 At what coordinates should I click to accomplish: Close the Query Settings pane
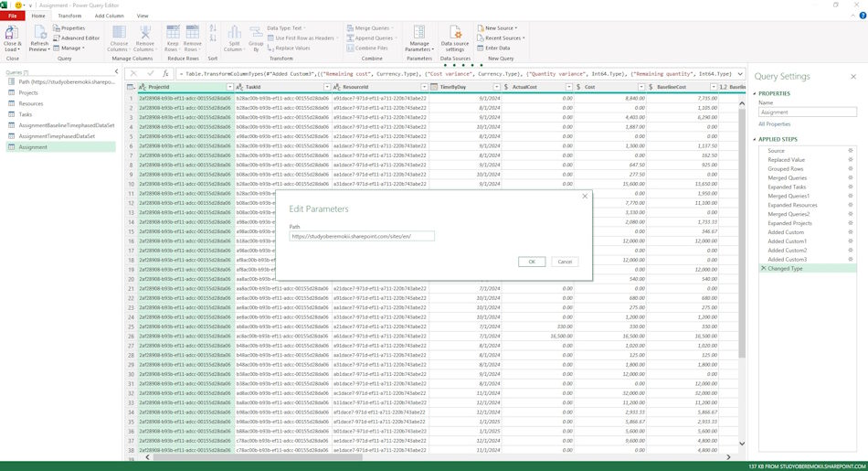853,77
